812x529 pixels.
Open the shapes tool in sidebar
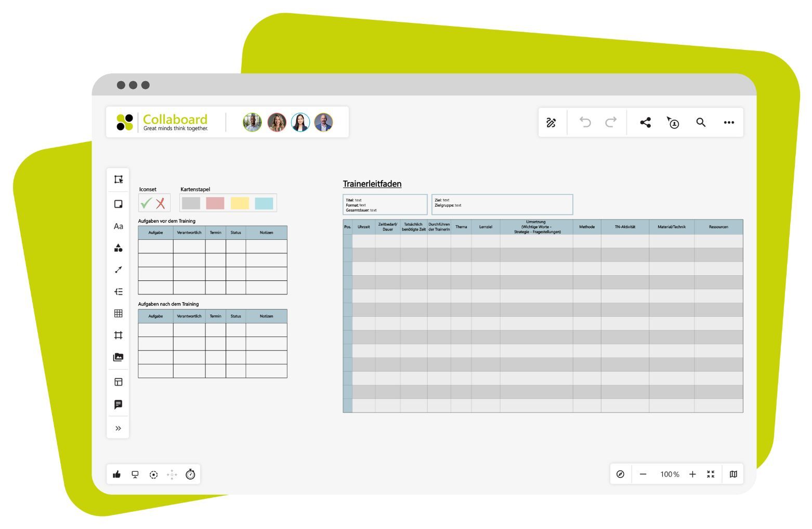[x=118, y=248]
